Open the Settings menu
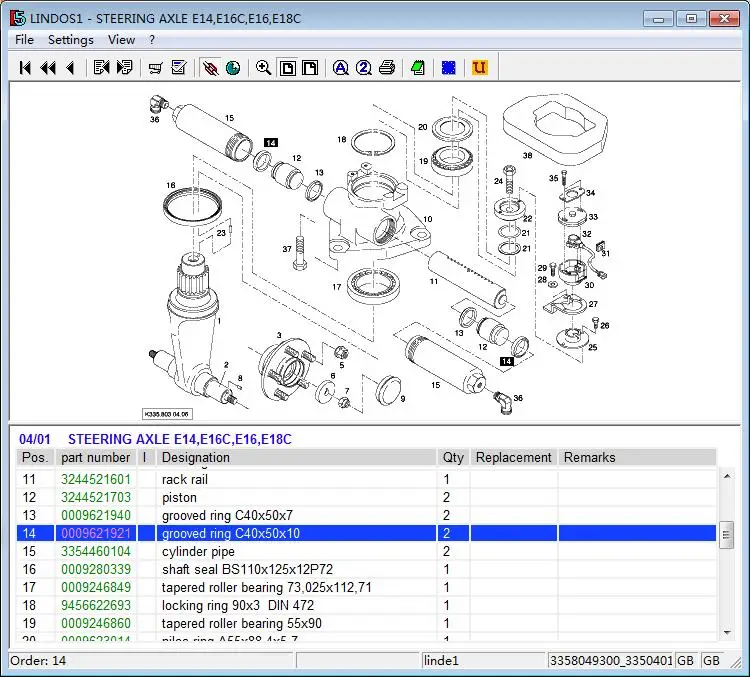750x677 pixels. 71,40
